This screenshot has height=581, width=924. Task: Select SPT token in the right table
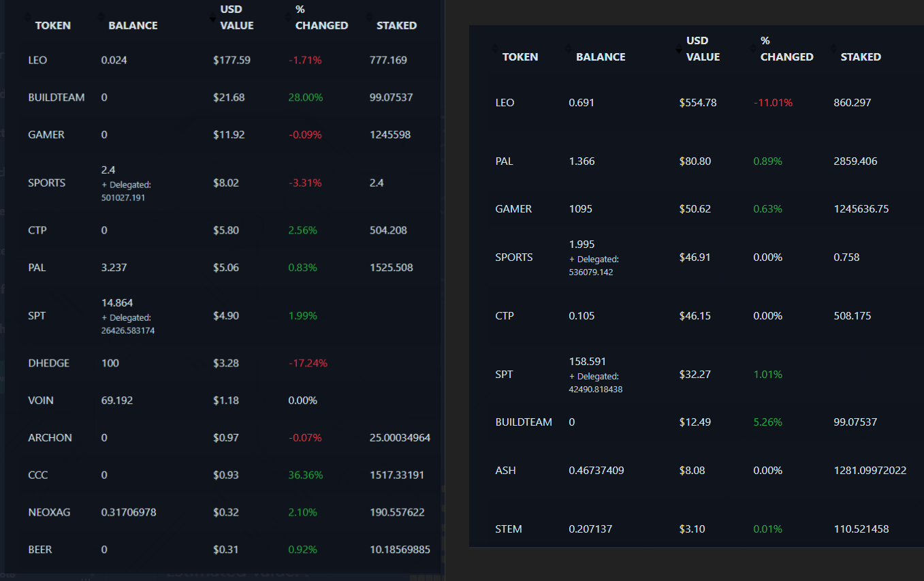tap(504, 375)
